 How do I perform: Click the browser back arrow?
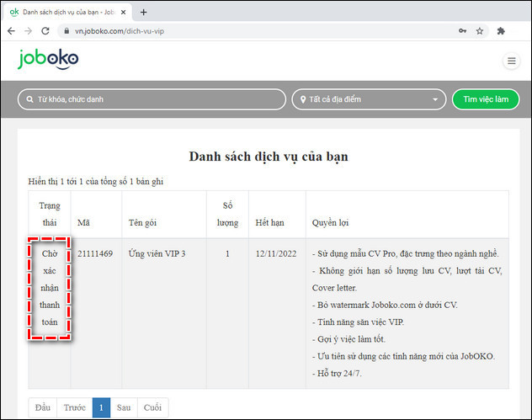[10, 30]
